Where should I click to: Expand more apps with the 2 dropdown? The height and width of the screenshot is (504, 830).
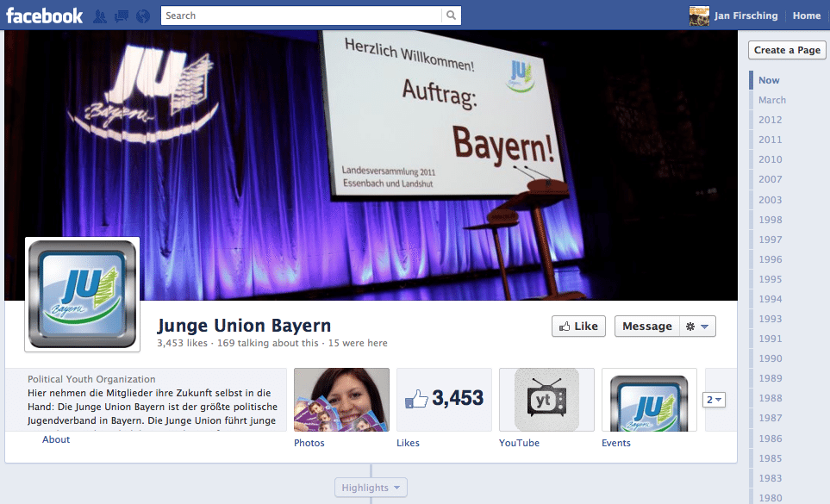714,400
